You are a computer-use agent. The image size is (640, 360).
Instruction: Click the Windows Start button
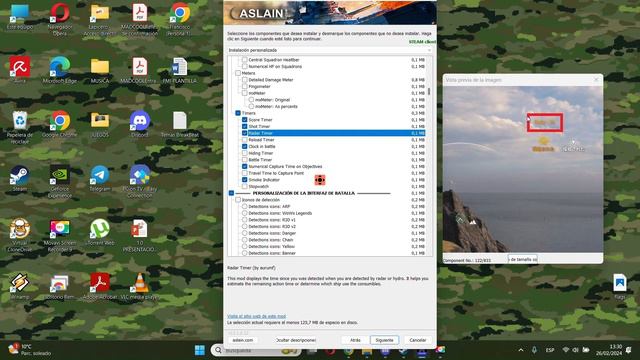tap(200, 350)
